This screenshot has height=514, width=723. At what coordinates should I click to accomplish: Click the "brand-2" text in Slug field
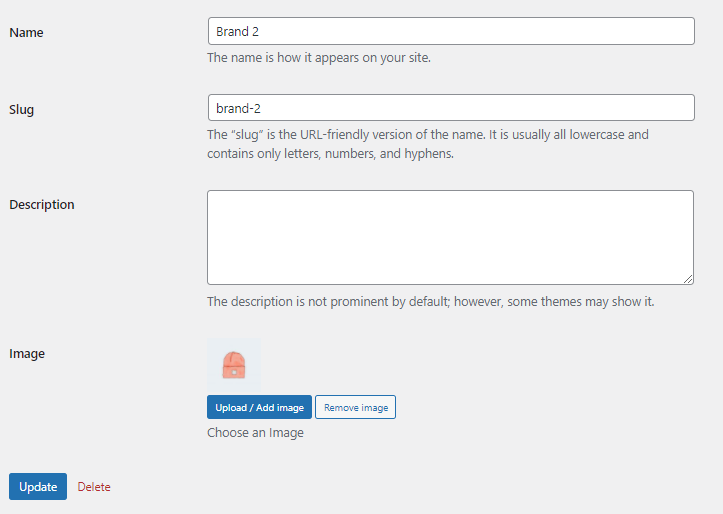pyautogui.click(x=238, y=108)
